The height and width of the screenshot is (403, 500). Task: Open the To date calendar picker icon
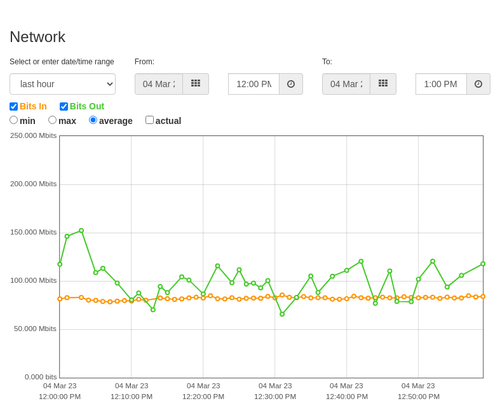point(383,84)
